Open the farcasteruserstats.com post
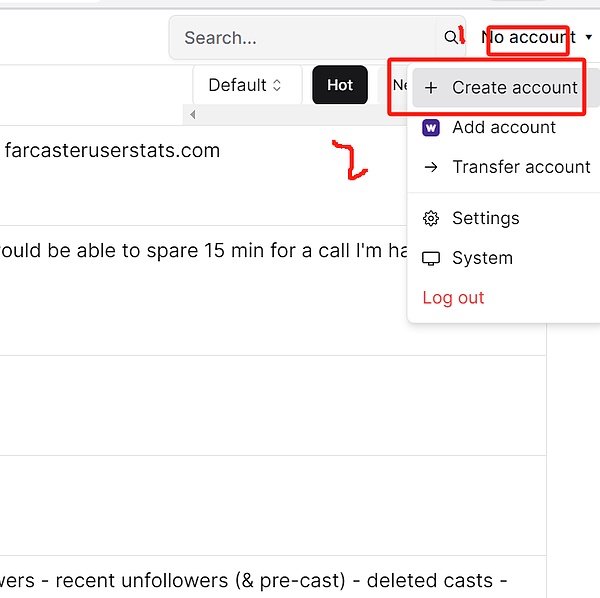Screen dimensions: 600x598 click(x=112, y=151)
